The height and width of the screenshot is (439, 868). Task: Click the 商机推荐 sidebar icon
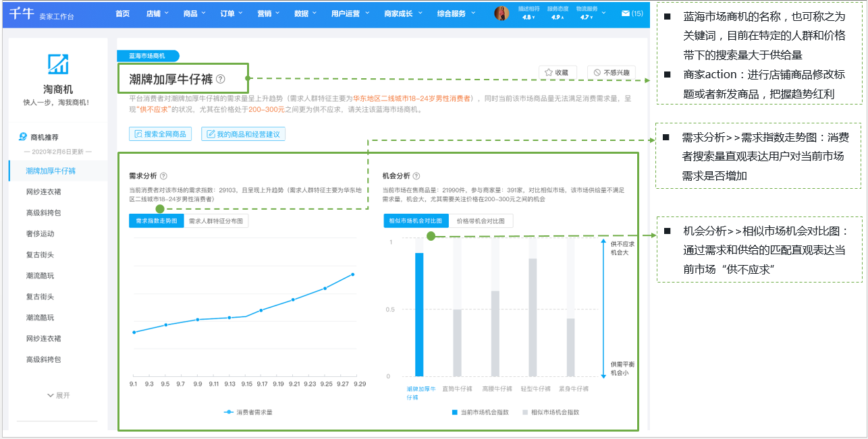pyautogui.click(x=23, y=137)
